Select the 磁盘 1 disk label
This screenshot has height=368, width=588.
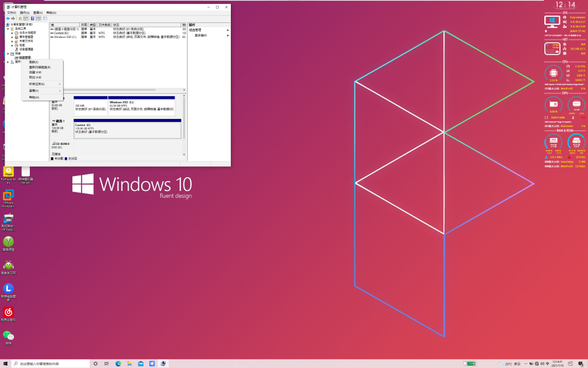tap(61, 129)
